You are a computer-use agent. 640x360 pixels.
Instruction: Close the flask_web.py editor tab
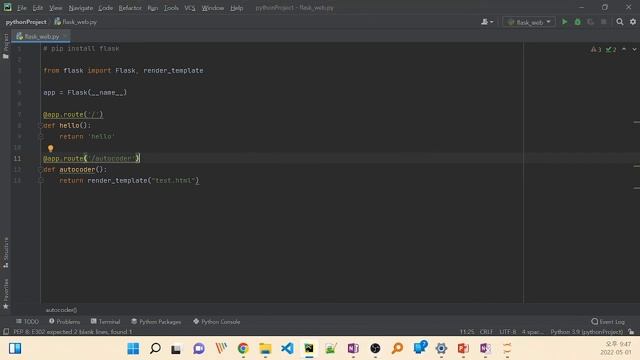(65, 36)
